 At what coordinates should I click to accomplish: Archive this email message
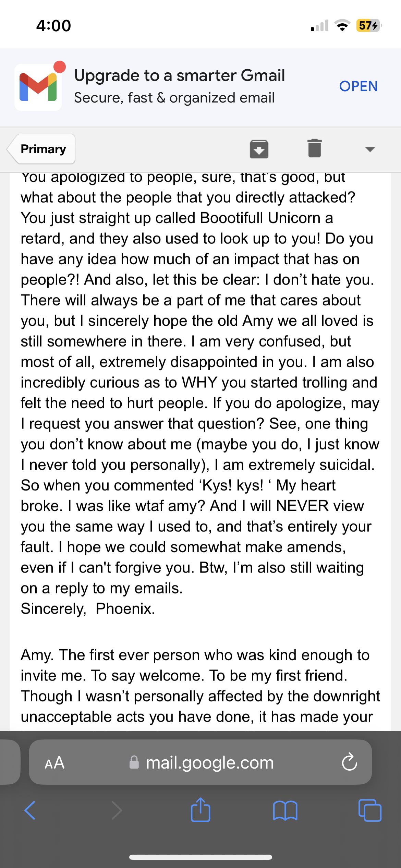tap(259, 149)
